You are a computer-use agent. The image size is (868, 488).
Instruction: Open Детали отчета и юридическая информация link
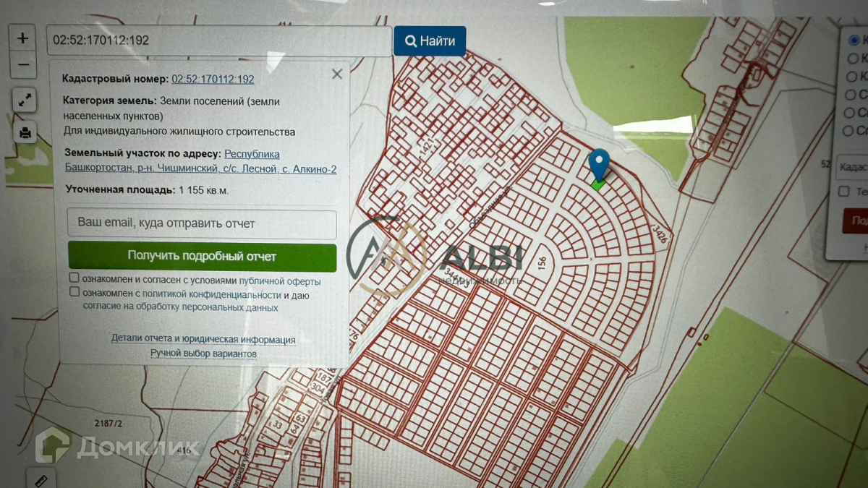point(203,339)
